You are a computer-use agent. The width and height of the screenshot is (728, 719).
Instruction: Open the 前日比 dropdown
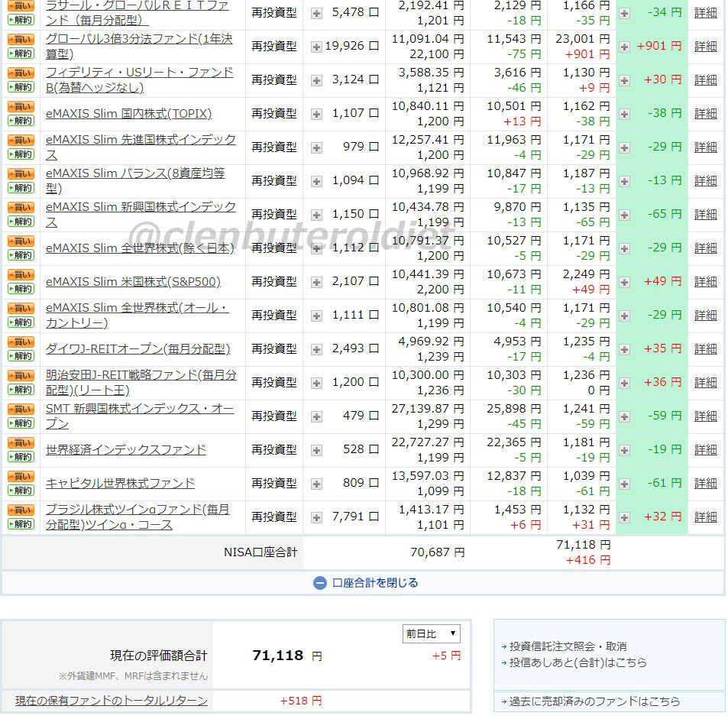click(x=432, y=634)
